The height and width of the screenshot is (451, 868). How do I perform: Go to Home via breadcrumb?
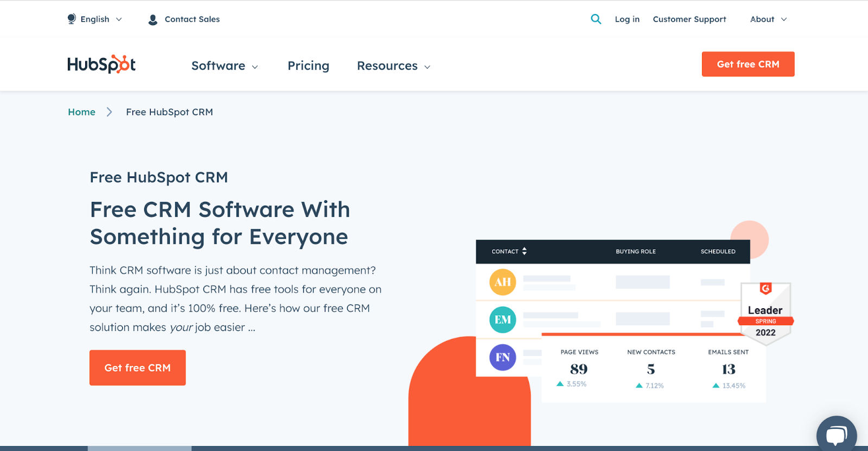[81, 112]
